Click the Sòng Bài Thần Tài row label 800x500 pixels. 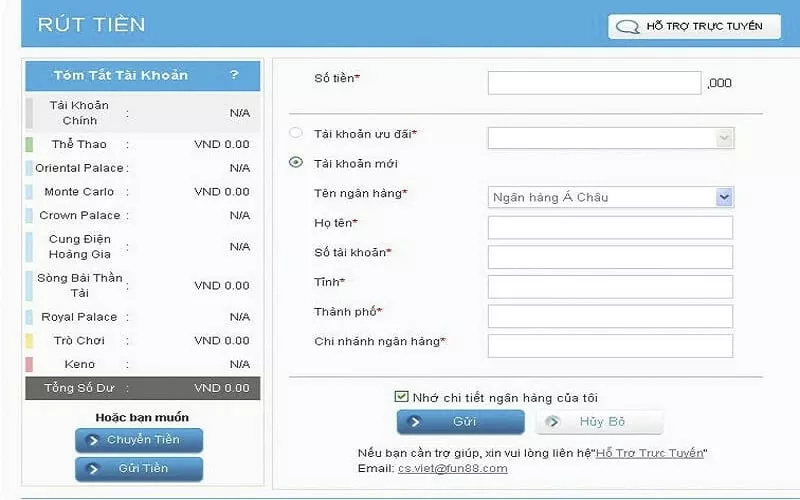[80, 285]
